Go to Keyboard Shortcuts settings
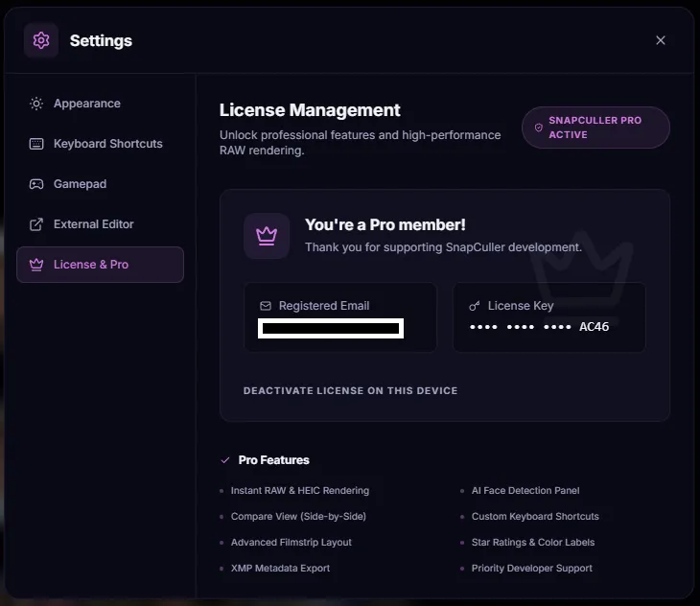The image size is (700, 606). 101,144
